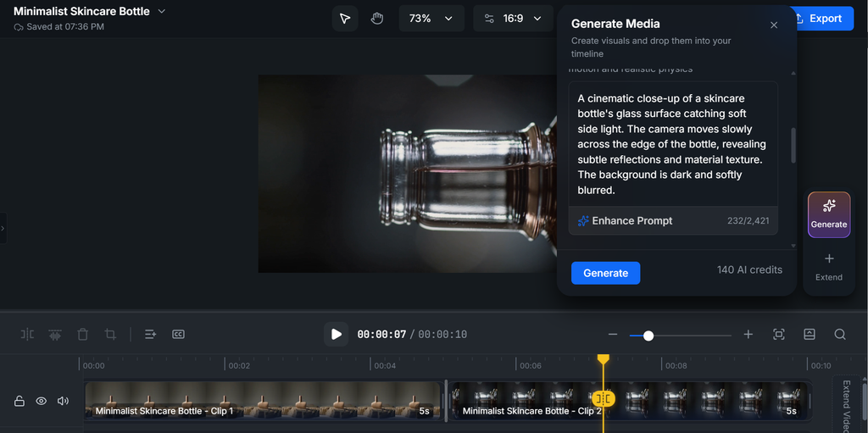
Task: Click the split clip tool icon
Action: [27, 335]
